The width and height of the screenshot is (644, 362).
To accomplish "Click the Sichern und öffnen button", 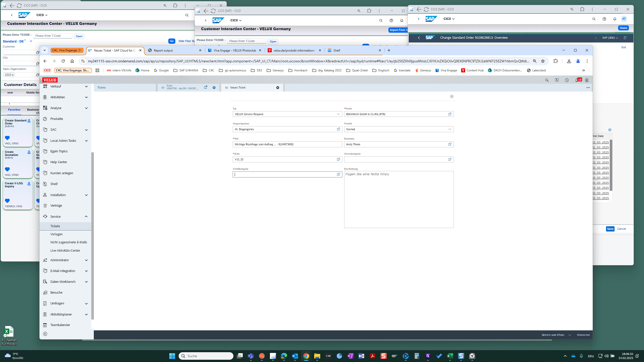I will tap(553, 335).
